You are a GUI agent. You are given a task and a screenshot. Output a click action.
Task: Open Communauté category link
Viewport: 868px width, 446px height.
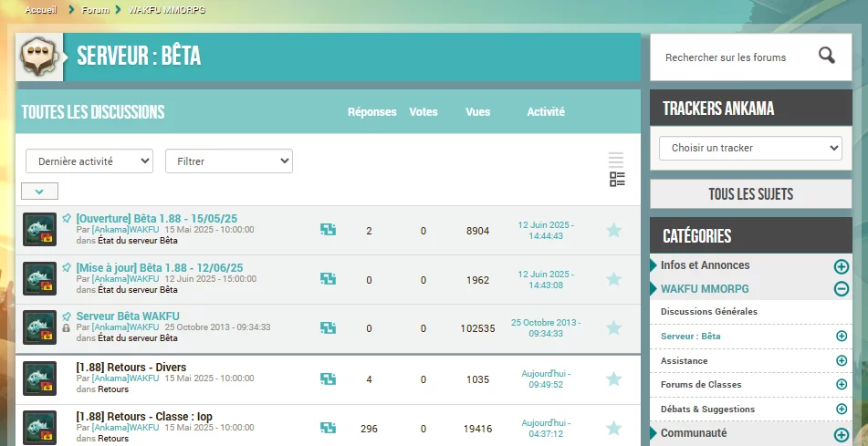[x=694, y=432]
